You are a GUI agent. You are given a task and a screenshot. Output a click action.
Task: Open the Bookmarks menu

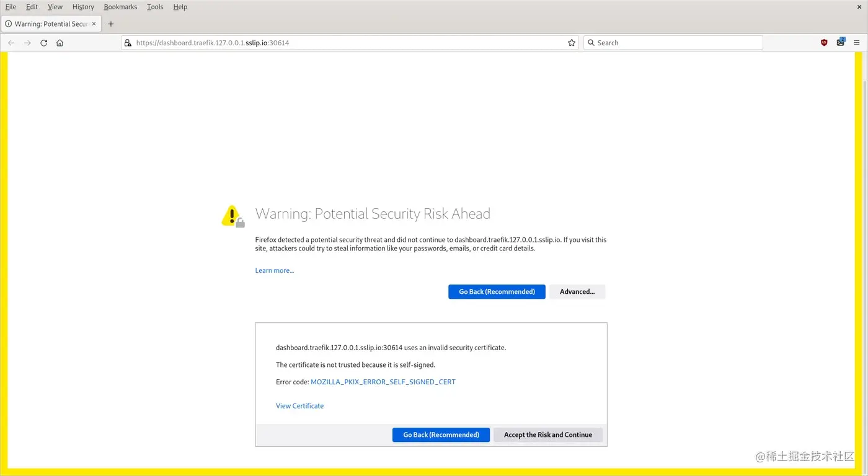(x=120, y=7)
